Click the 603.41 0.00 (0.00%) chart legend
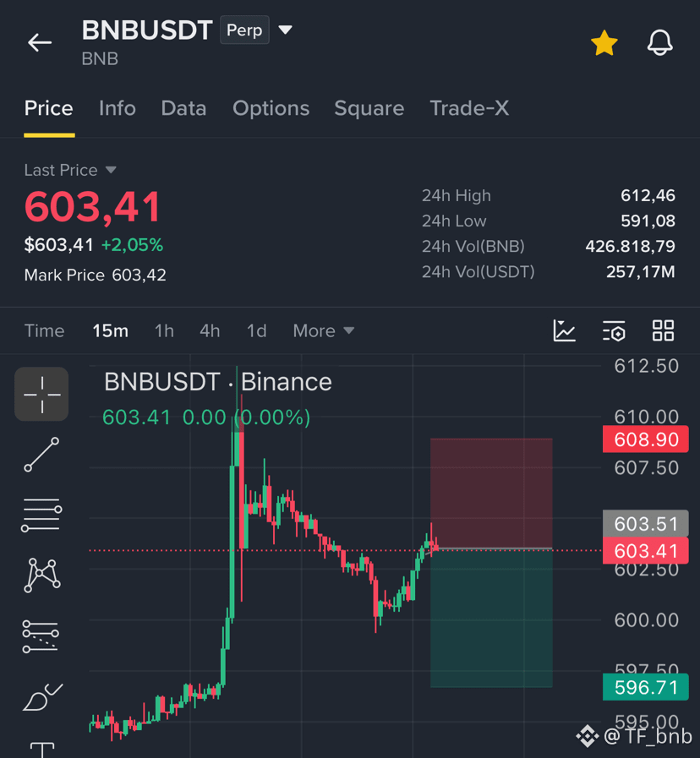 [x=206, y=417]
